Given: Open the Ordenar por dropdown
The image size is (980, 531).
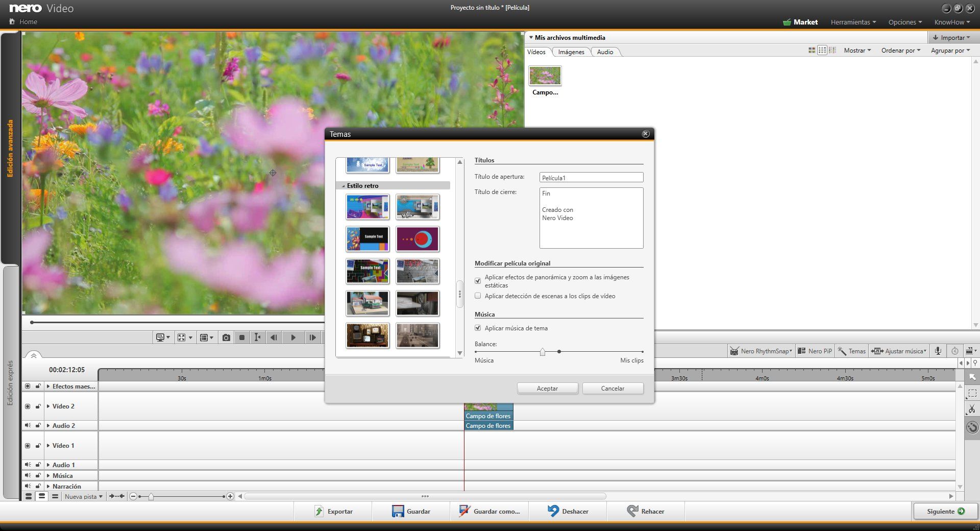Looking at the screenshot, I should pos(901,50).
